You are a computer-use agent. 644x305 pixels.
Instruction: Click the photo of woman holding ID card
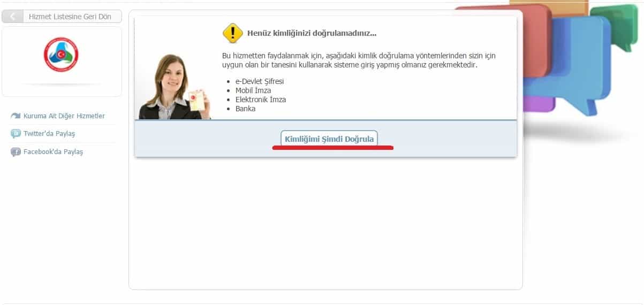point(174,88)
